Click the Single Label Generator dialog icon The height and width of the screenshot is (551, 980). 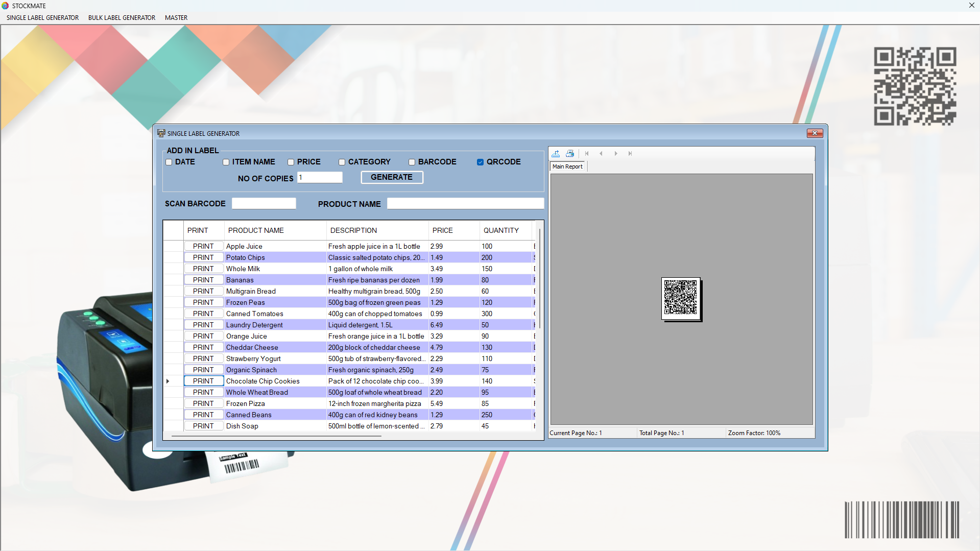[161, 133]
